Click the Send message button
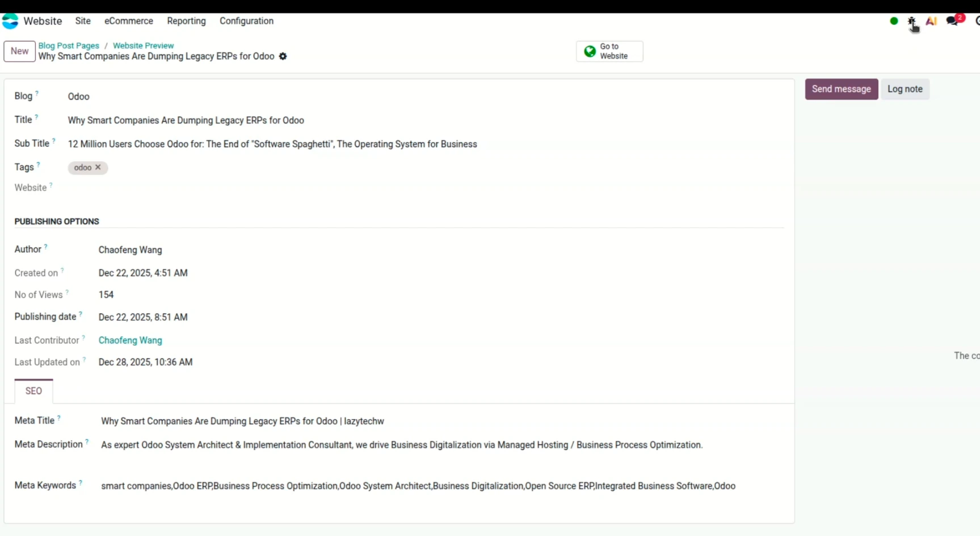 point(841,89)
